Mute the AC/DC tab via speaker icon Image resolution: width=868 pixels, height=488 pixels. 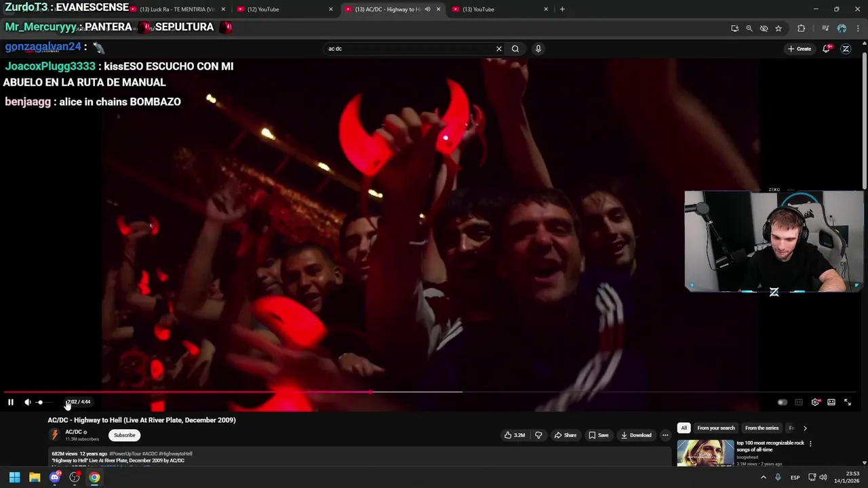(427, 9)
